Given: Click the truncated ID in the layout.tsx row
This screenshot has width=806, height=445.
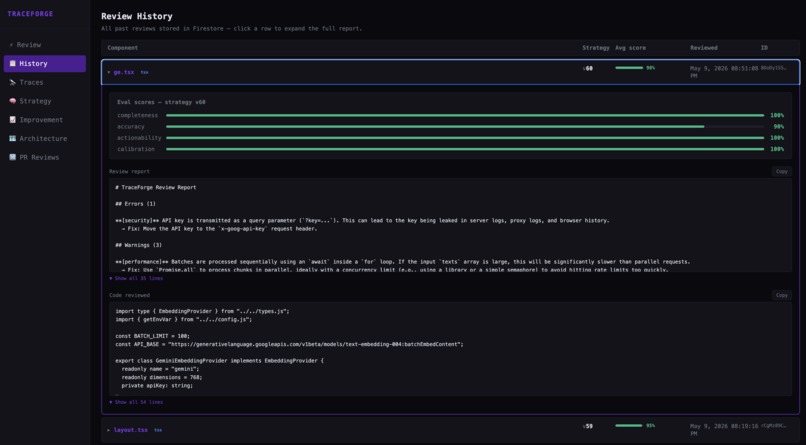Looking at the screenshot, I should point(773,425).
